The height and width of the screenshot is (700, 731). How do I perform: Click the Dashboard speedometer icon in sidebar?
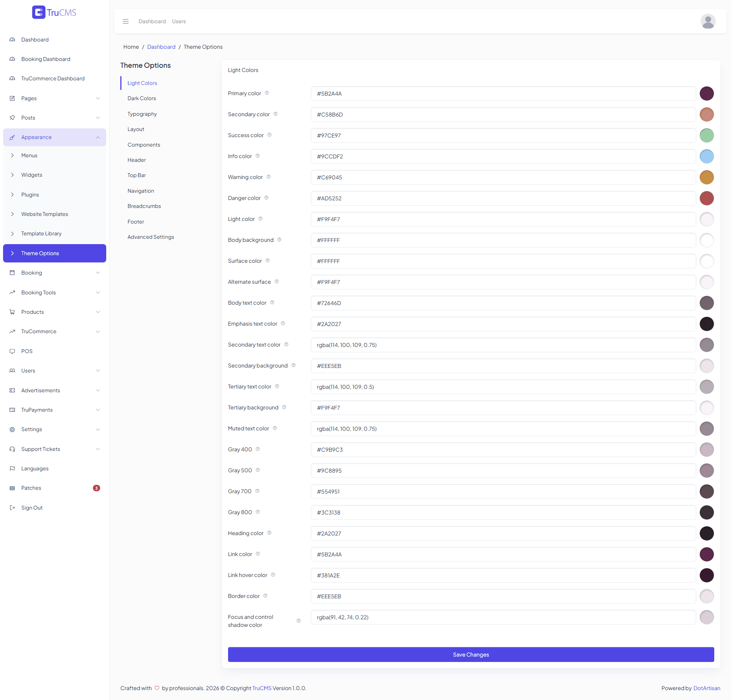[x=12, y=40]
